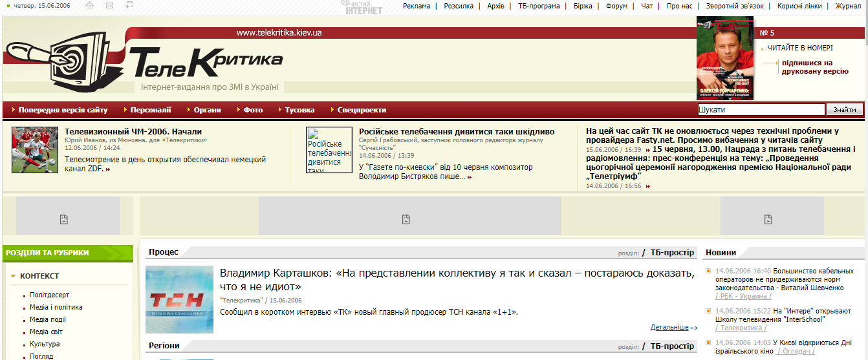The height and width of the screenshot is (360, 868).
Task: Open Форум in the top menu
Action: pyautogui.click(x=617, y=6)
